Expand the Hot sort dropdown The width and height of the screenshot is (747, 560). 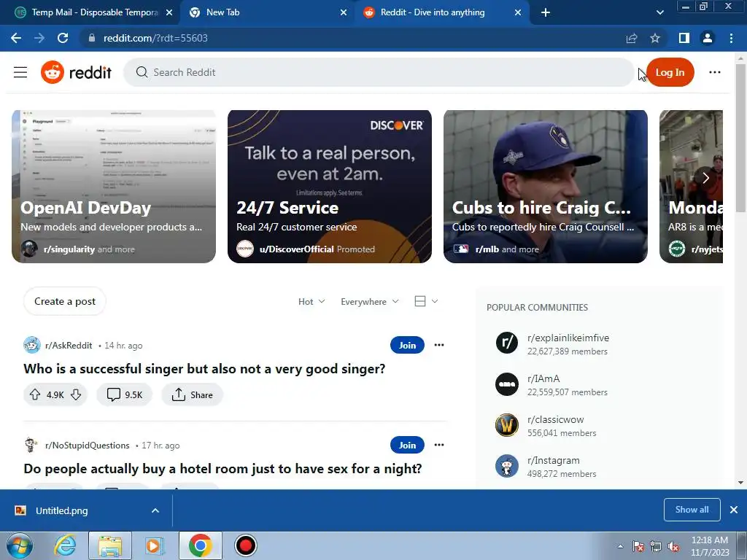pyautogui.click(x=311, y=301)
